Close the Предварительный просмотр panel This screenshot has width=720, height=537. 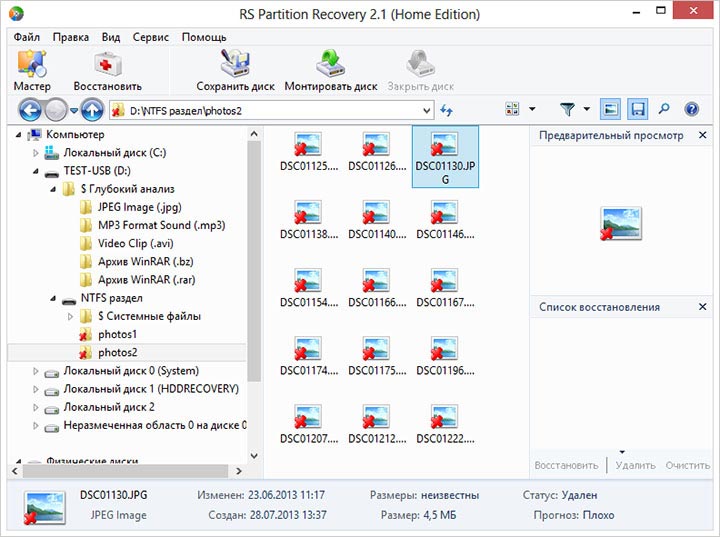tap(702, 136)
